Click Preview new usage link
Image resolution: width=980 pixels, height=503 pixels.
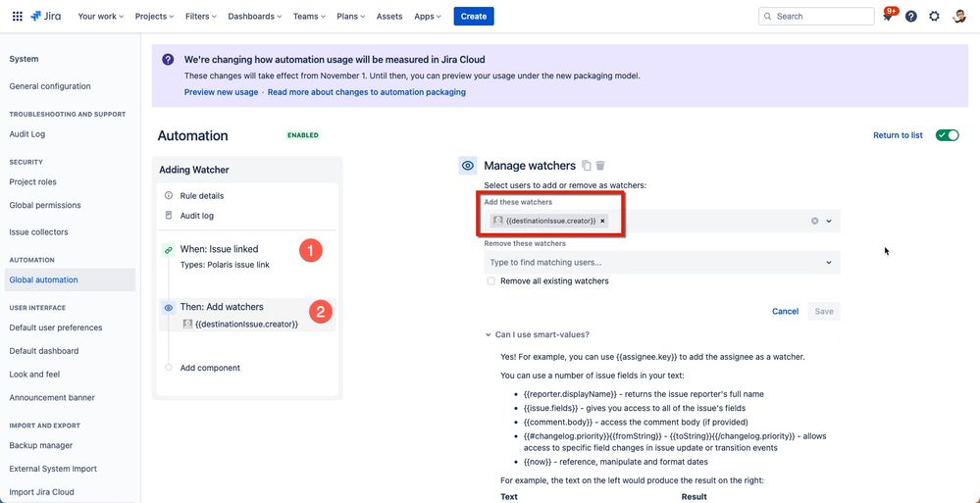221,92
